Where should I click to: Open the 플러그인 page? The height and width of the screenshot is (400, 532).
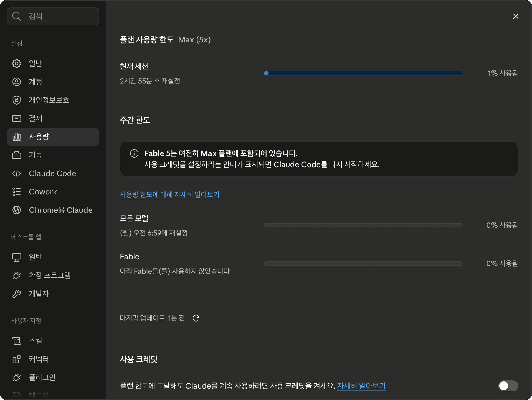tap(53, 377)
